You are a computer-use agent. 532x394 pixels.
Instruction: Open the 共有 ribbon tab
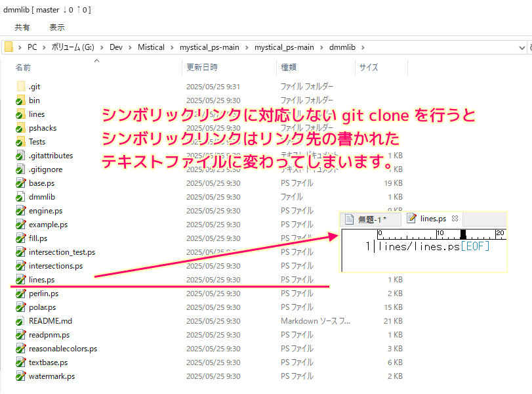pyautogui.click(x=22, y=28)
